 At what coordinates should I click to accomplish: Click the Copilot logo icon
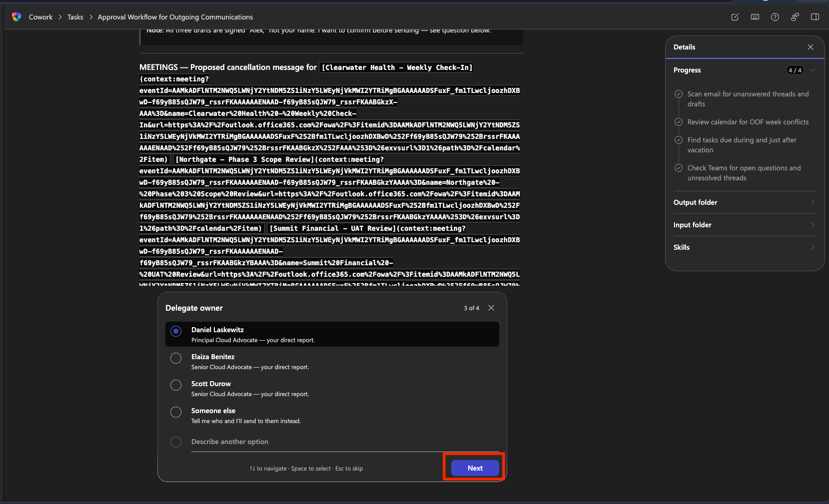pos(16,17)
